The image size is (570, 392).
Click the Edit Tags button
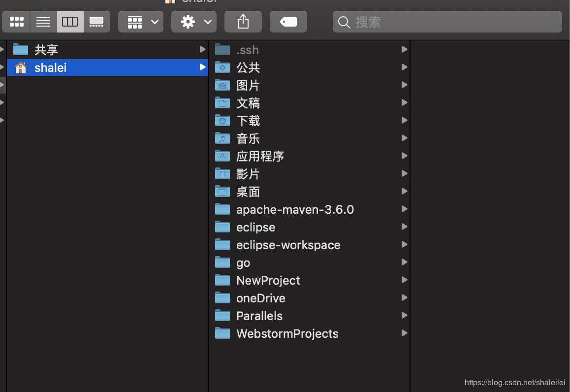(288, 22)
